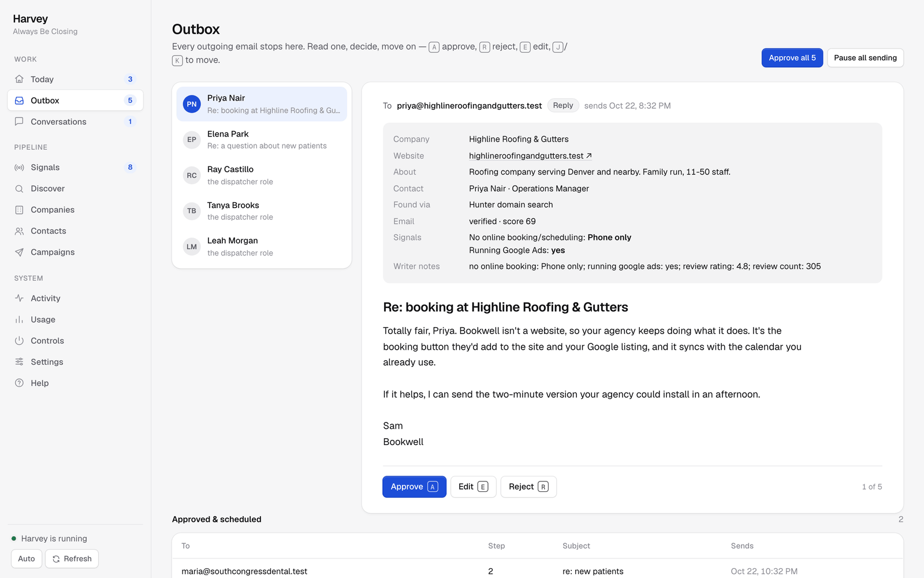Open the Today menu item
This screenshot has width=924, height=578.
pyautogui.click(x=75, y=79)
